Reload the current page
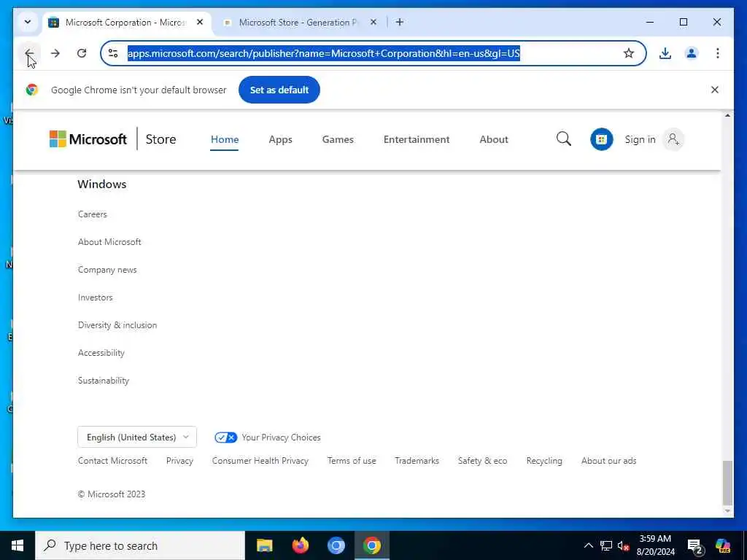747x560 pixels. click(x=82, y=53)
